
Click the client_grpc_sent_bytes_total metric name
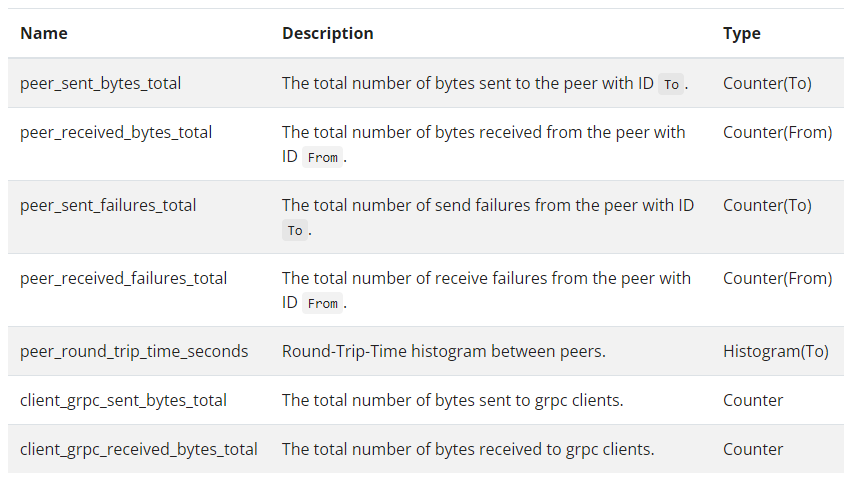coord(123,400)
